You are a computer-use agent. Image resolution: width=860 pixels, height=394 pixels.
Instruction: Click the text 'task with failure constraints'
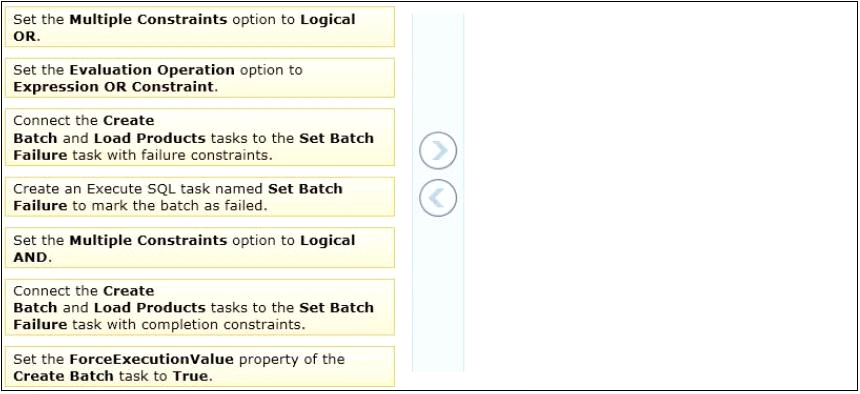pyautogui.click(x=171, y=155)
